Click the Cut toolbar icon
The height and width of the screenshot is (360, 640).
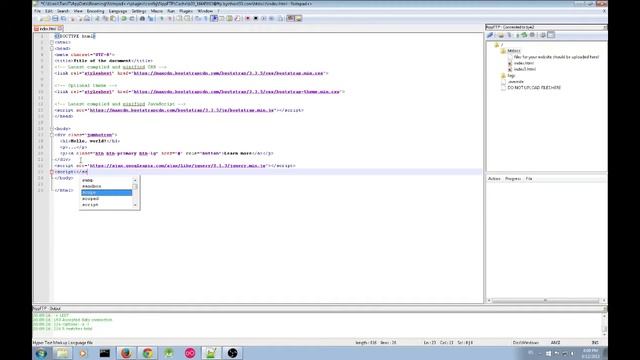pos(97,18)
